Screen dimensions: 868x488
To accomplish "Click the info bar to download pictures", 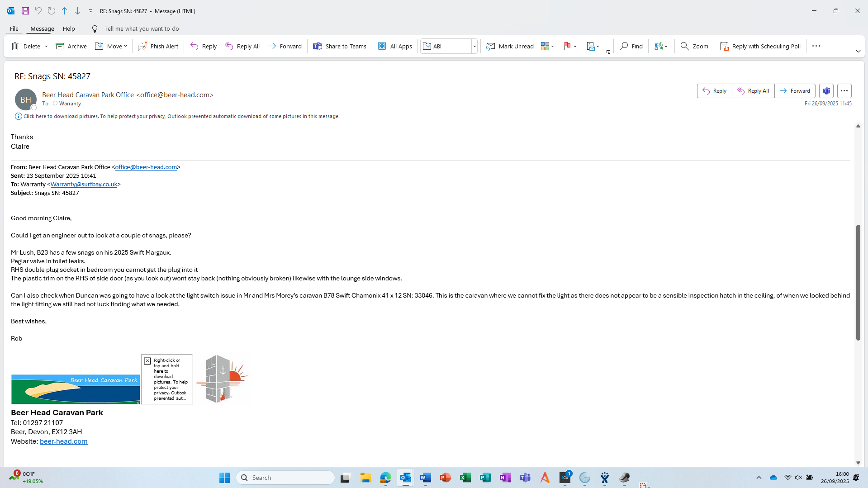I will tap(177, 116).
